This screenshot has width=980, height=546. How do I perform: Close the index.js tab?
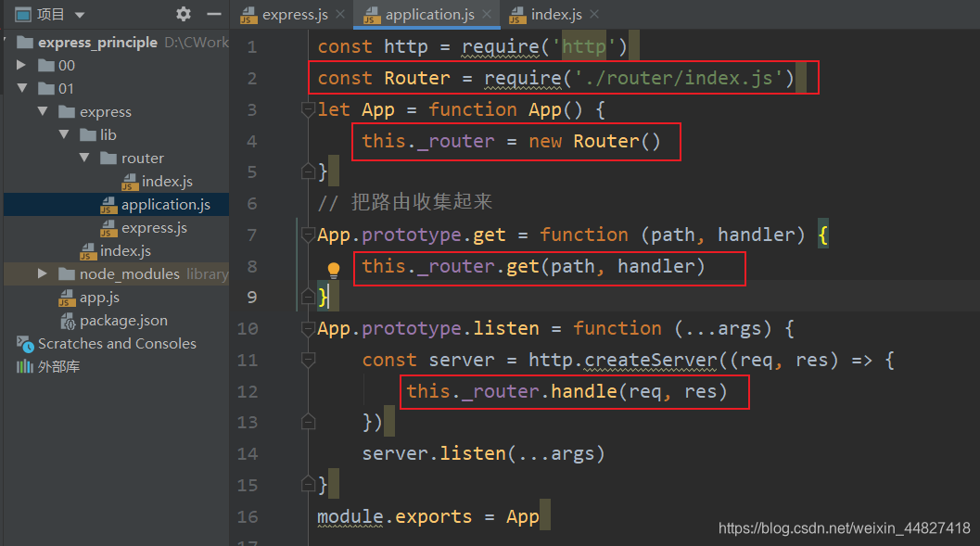594,14
